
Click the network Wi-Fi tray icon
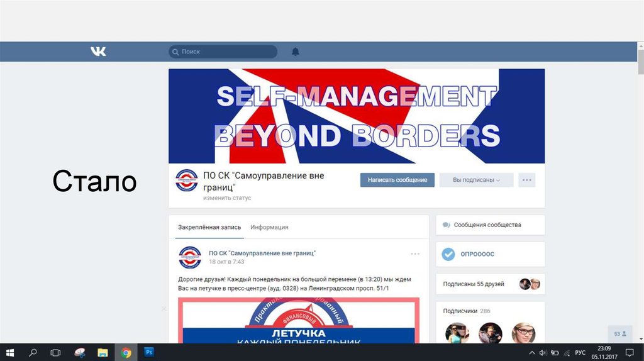567,352
